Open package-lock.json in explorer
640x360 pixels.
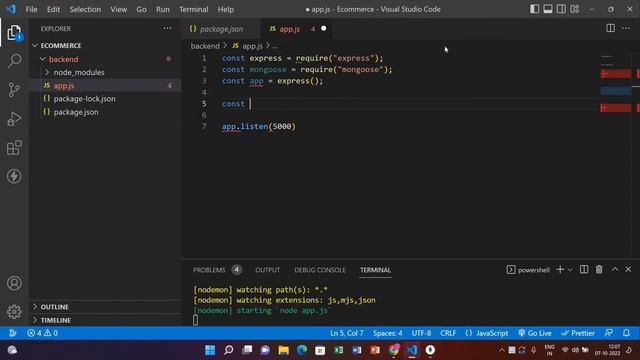point(105,99)
